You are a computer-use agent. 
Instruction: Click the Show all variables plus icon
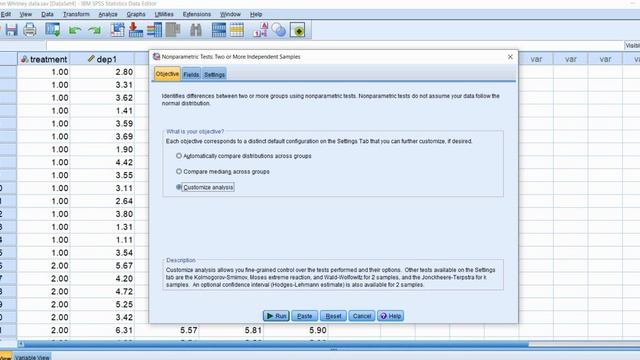click(x=298, y=30)
